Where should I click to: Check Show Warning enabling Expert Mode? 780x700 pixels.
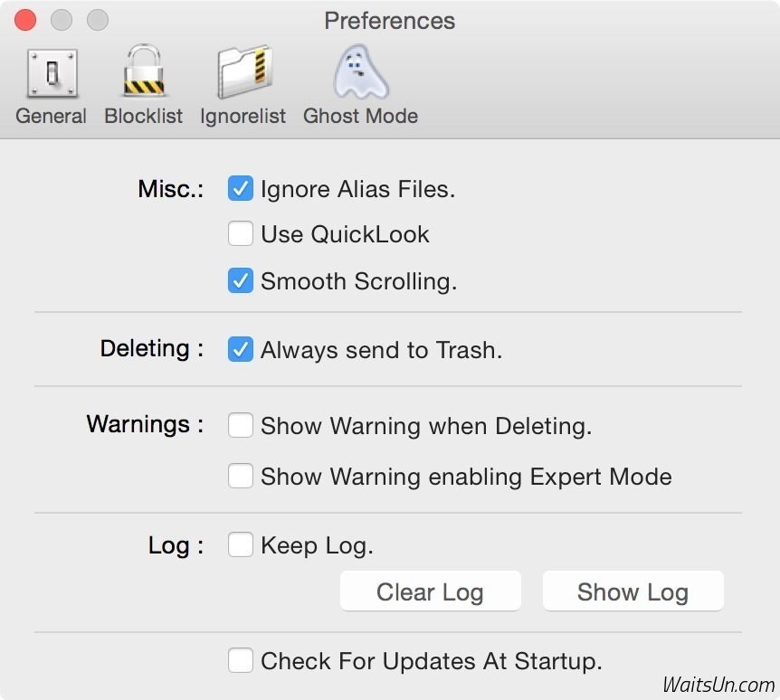[240, 477]
